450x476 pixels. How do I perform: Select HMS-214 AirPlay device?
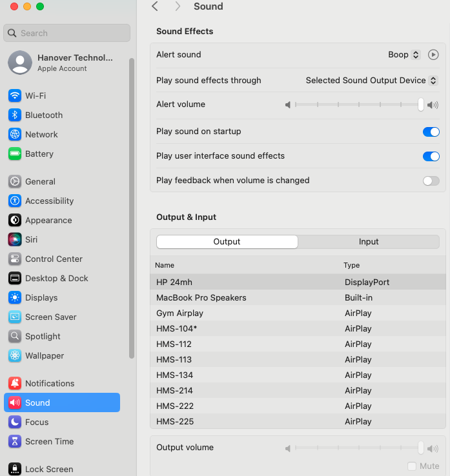click(298, 390)
